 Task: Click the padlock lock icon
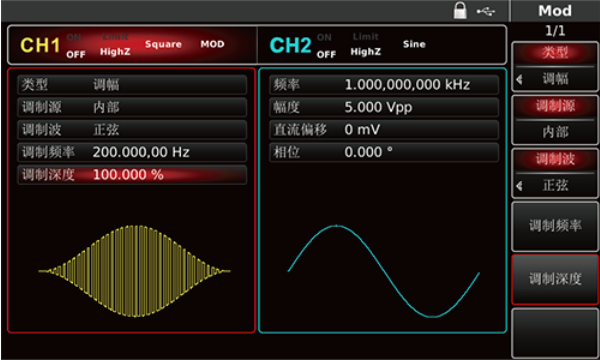pos(460,11)
